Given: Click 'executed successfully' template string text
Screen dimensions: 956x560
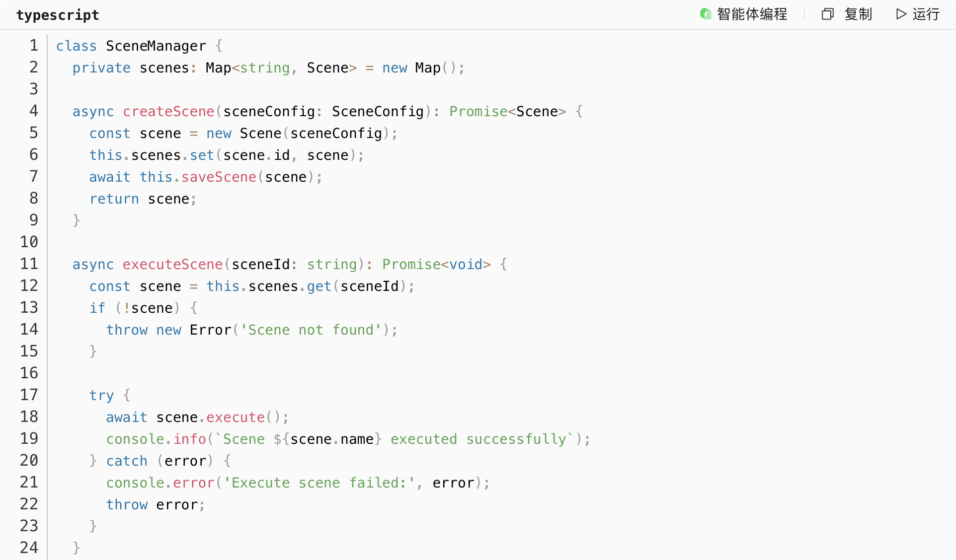Looking at the screenshot, I should (478, 439).
